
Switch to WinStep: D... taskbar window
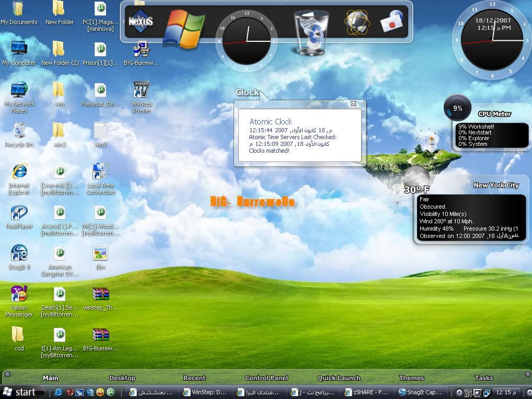(x=205, y=392)
